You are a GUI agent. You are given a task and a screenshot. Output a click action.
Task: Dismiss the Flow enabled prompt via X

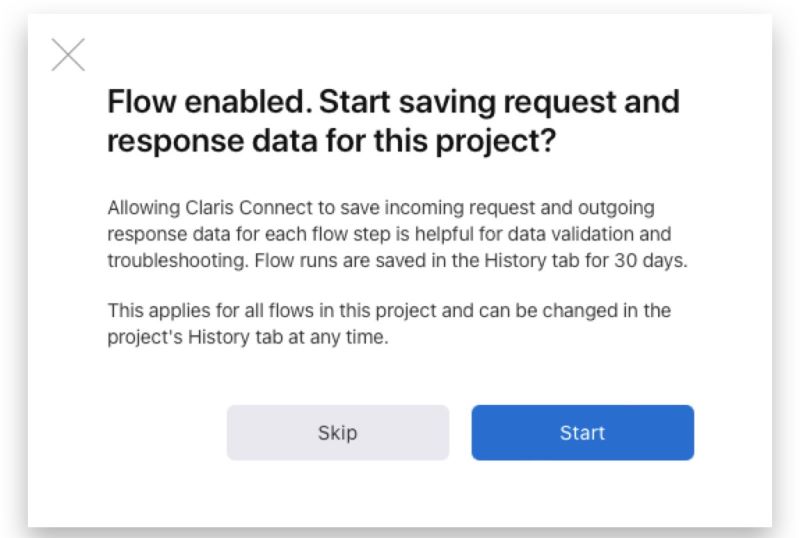pyautogui.click(x=68, y=55)
